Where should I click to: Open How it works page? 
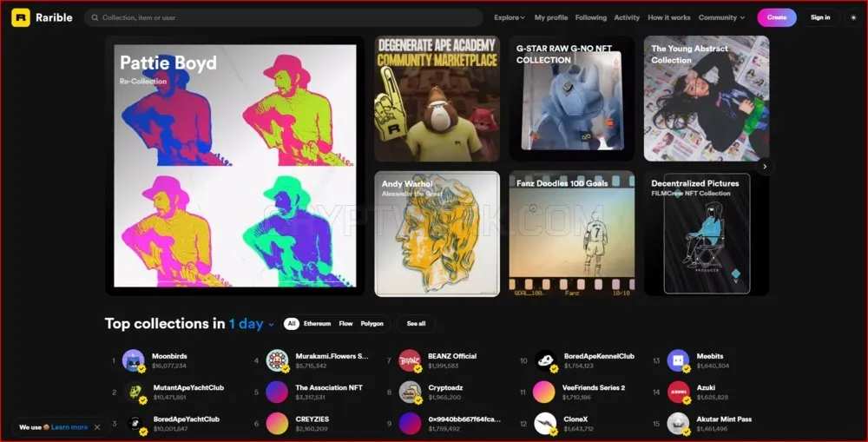[x=668, y=17]
